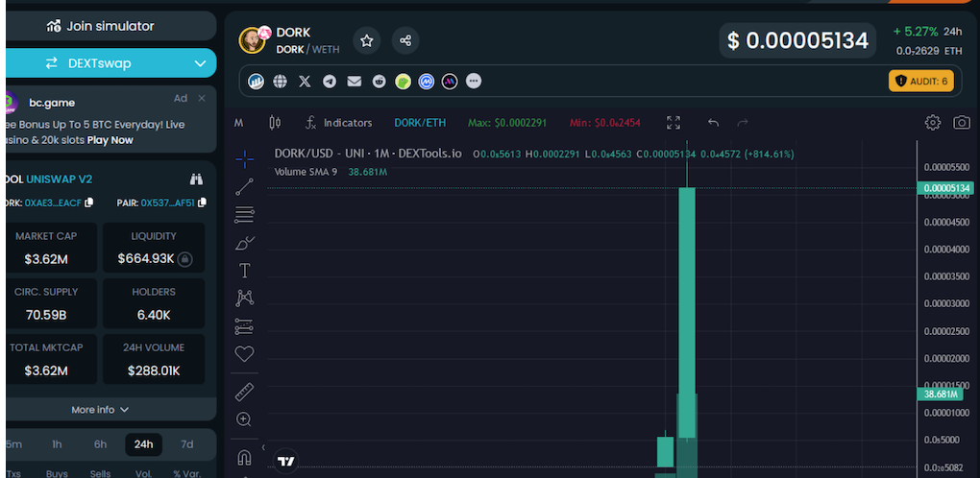Click the current price label 0.00005134 on axis
Screen dimensions: 980x478
tap(945, 188)
